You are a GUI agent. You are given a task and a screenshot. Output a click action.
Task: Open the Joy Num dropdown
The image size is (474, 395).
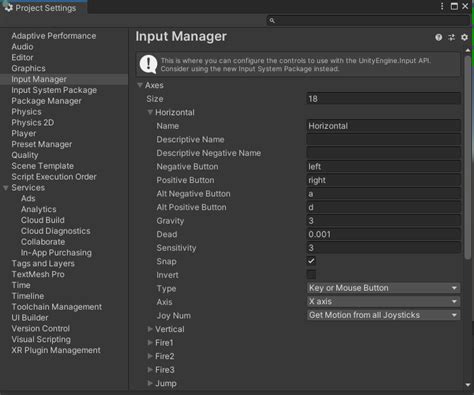(383, 315)
